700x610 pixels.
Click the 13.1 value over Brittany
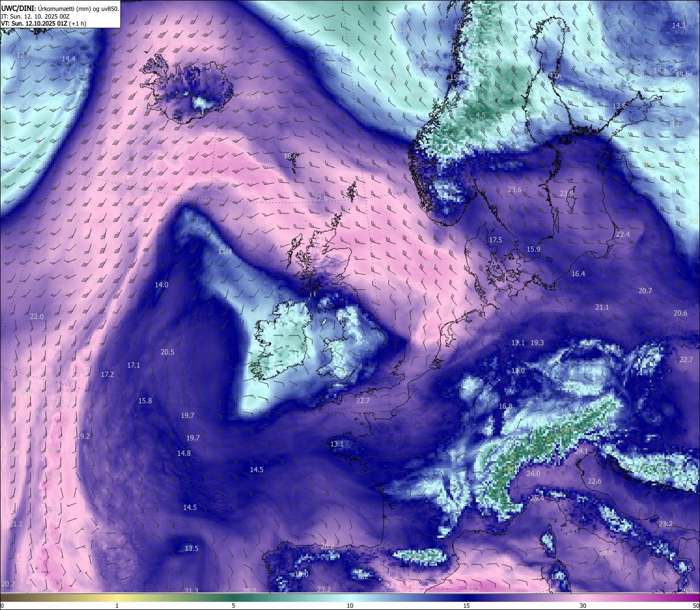(x=337, y=444)
